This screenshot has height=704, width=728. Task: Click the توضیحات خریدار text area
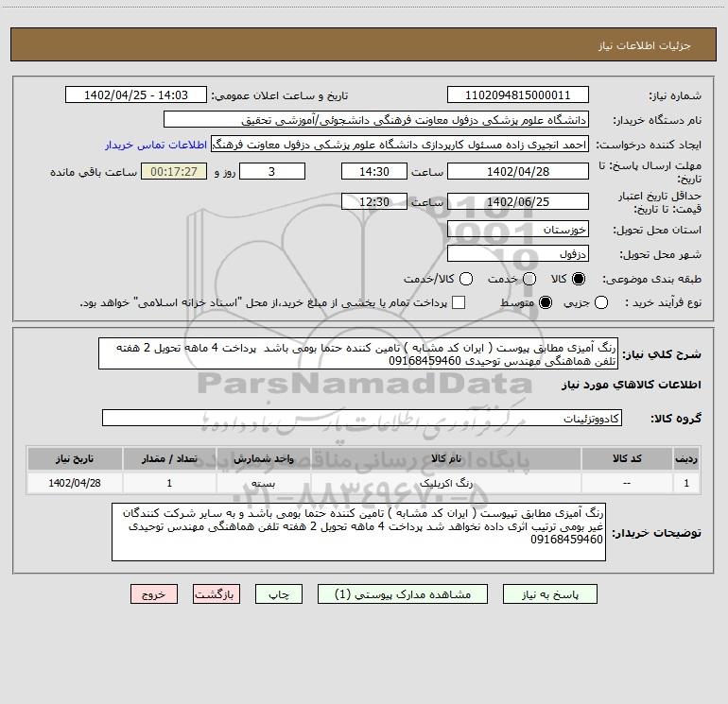358,532
